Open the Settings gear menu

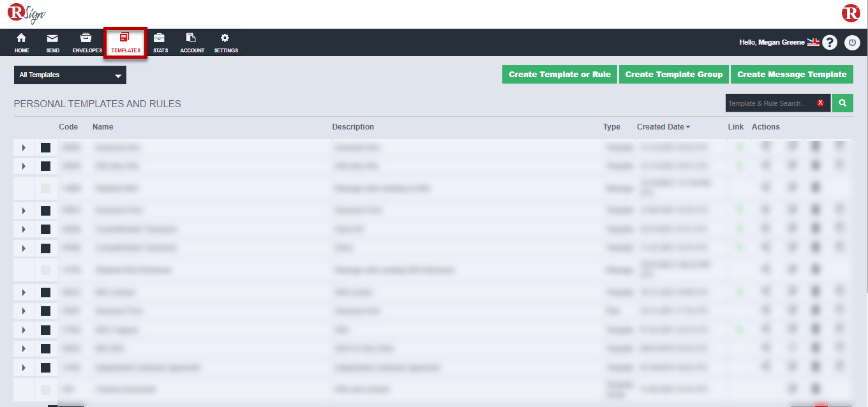[x=226, y=42]
